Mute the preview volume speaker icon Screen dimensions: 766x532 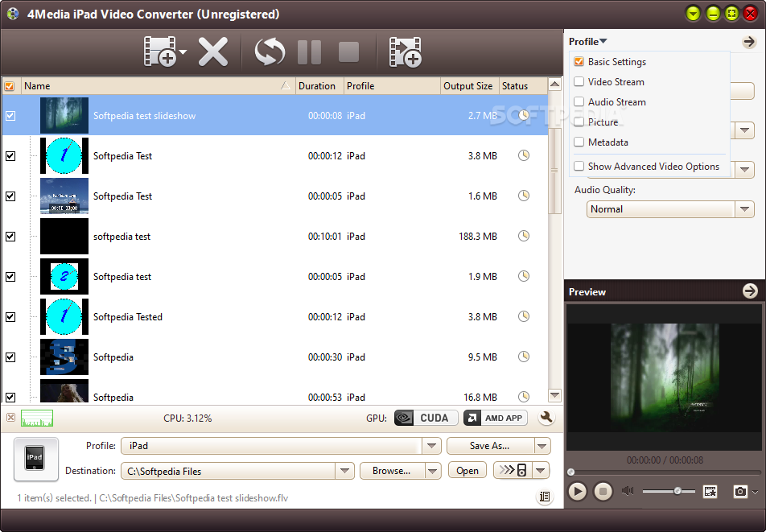point(628,491)
